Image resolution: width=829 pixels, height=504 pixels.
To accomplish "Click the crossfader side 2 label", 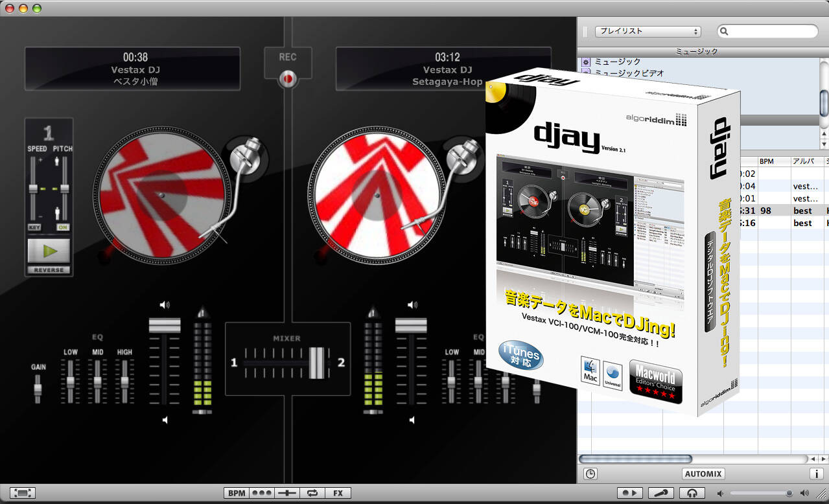I will pyautogui.click(x=341, y=362).
